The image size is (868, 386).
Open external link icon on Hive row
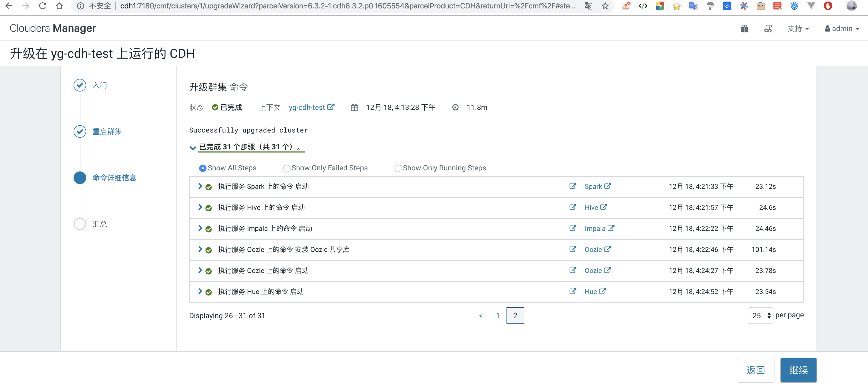point(572,207)
